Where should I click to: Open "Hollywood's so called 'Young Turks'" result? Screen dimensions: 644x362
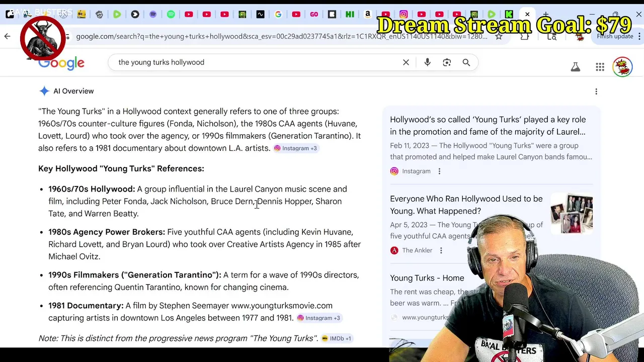(x=488, y=126)
